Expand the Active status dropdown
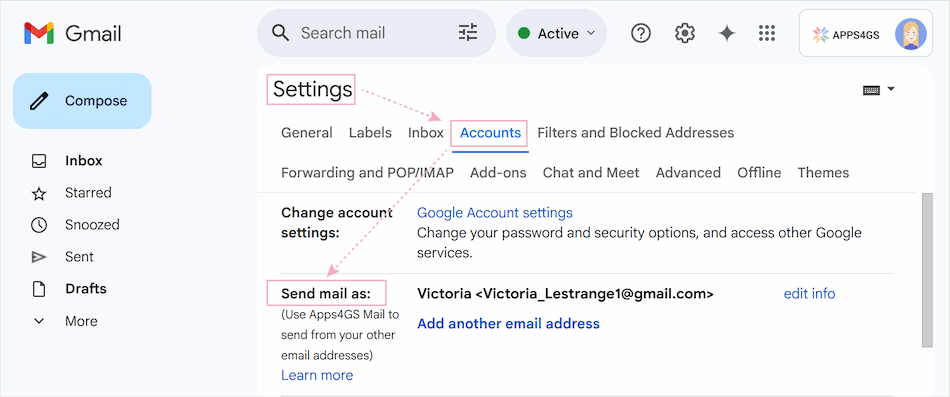Viewport: 950px width, 397px height. (556, 33)
